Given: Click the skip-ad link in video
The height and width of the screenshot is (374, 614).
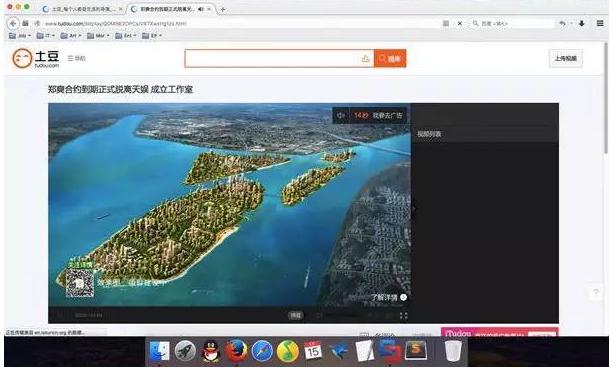Looking at the screenshot, I should [x=387, y=115].
